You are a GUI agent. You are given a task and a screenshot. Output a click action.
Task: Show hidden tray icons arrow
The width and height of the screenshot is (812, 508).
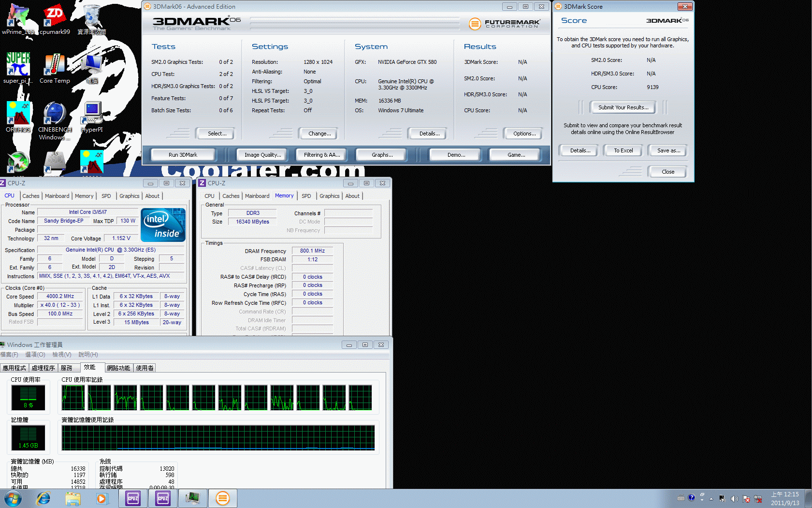711,499
